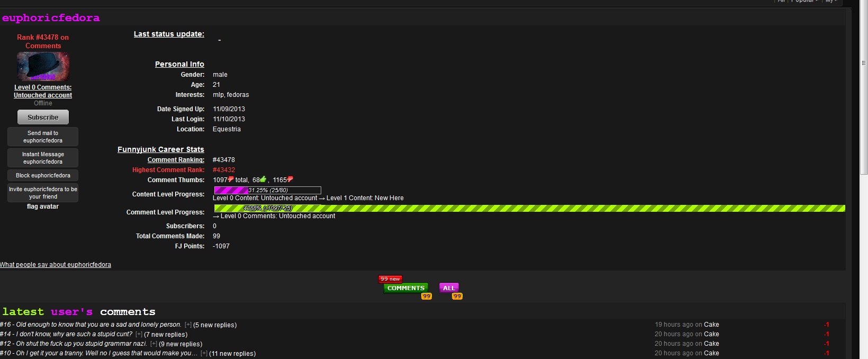This screenshot has width=868, height=359.
Task: Click the green thumbs-up icon
Action: click(263, 179)
